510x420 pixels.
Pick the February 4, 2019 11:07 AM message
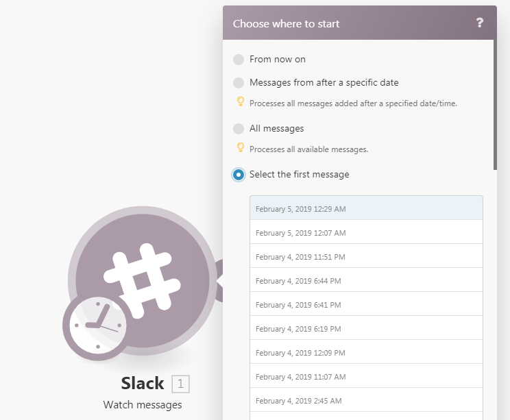366,376
